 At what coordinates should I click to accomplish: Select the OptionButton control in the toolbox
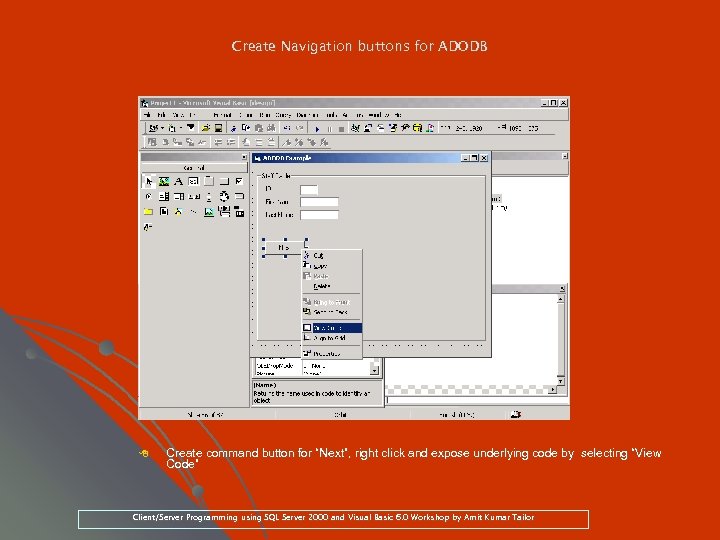[x=148, y=197]
